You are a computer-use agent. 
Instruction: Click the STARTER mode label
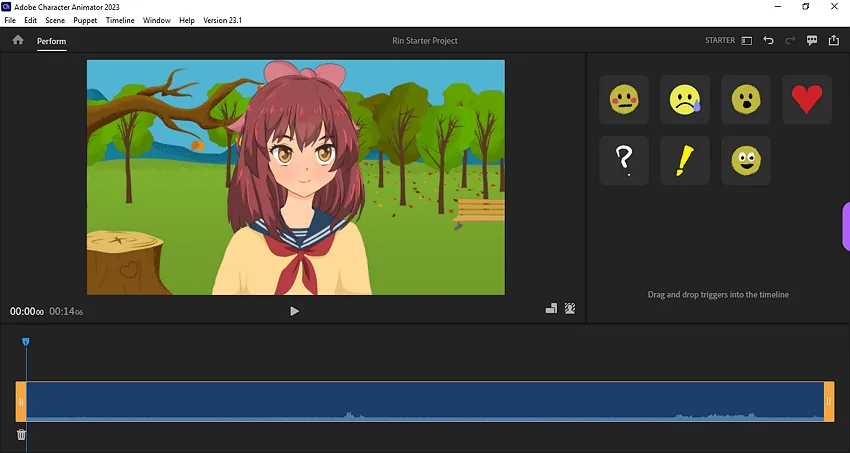click(x=720, y=40)
